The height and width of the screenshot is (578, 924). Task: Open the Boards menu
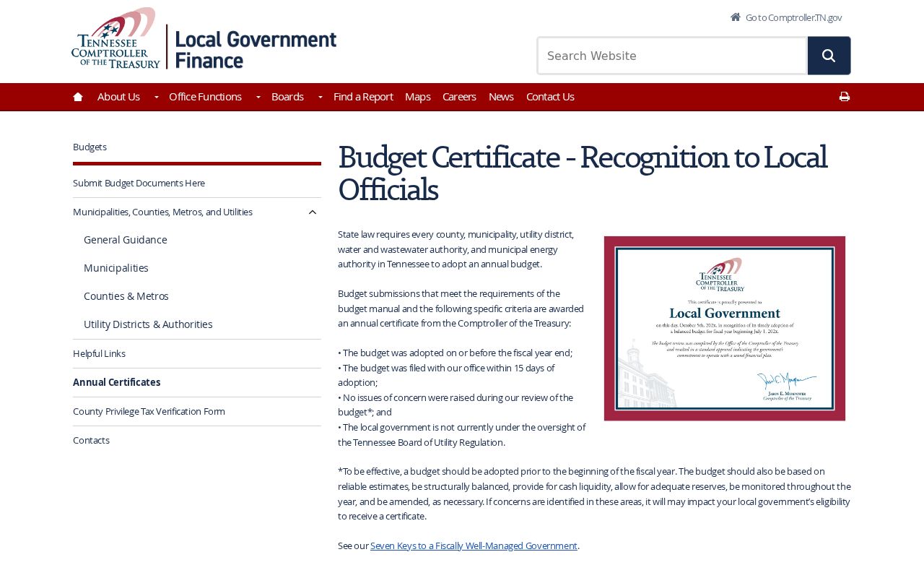[x=287, y=97]
